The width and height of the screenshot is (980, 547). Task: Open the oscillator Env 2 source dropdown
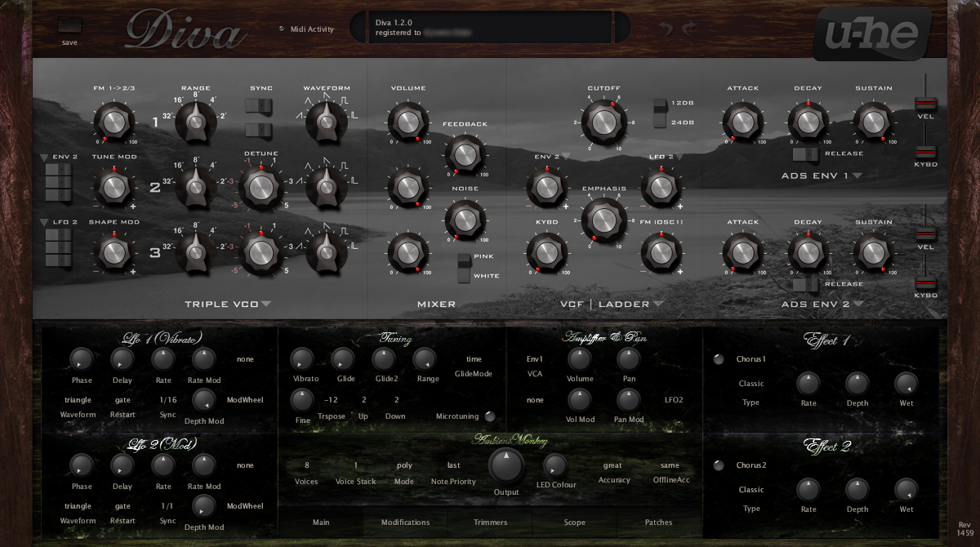45,156
